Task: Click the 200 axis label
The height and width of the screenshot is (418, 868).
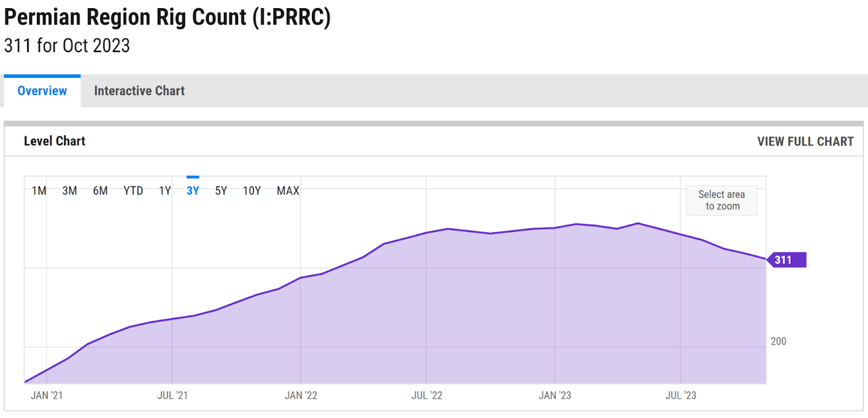Action: click(x=778, y=341)
